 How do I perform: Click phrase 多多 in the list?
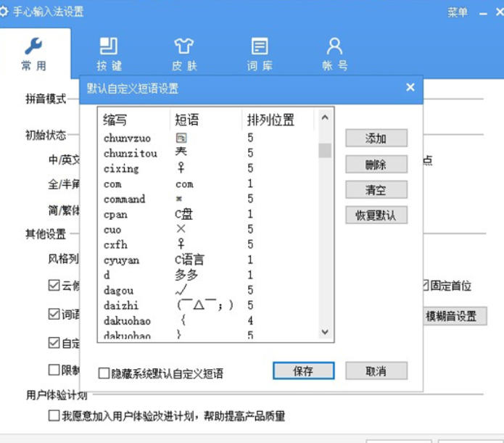[186, 275]
